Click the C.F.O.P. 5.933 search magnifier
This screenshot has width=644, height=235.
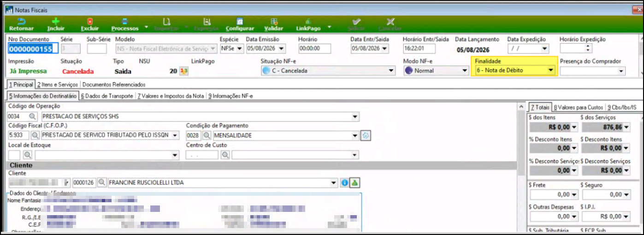tap(35, 135)
